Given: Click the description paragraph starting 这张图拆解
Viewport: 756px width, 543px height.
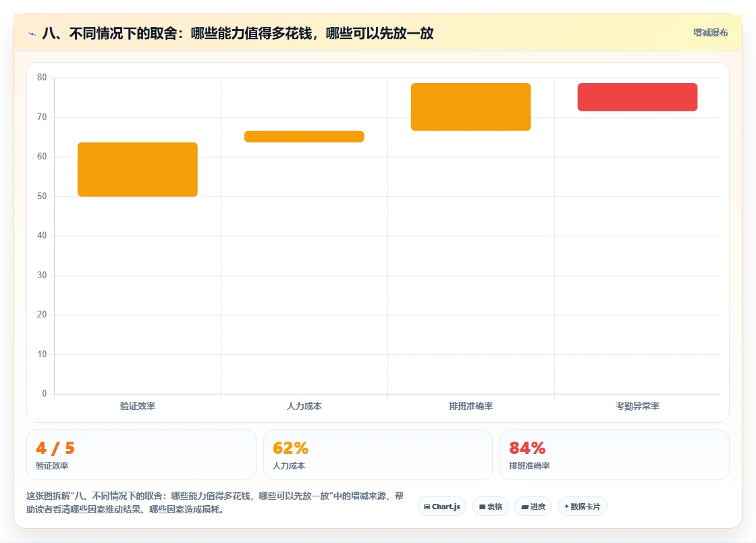Looking at the screenshot, I should (x=215, y=502).
